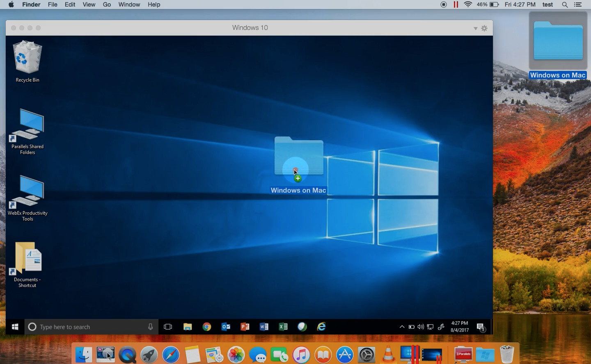The height and width of the screenshot is (364, 591).
Task: Open Windows Action Center notifications
Action: (481, 327)
